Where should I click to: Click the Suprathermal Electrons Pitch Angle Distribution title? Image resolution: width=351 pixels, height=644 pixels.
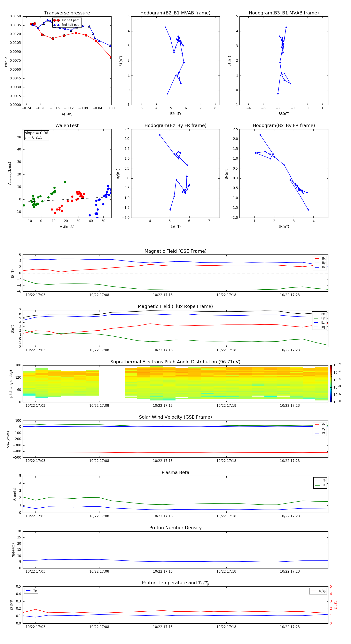(175, 362)
